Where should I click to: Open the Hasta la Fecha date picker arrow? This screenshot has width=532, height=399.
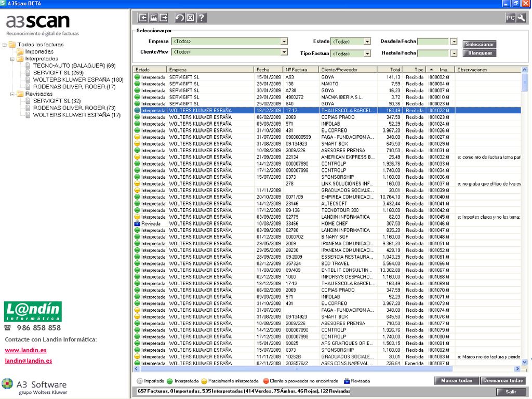(454, 54)
